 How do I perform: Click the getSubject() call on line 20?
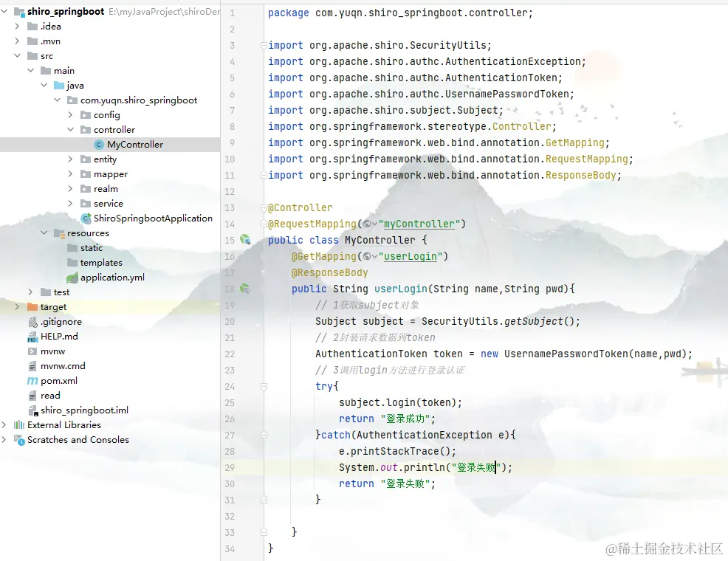[x=540, y=321]
